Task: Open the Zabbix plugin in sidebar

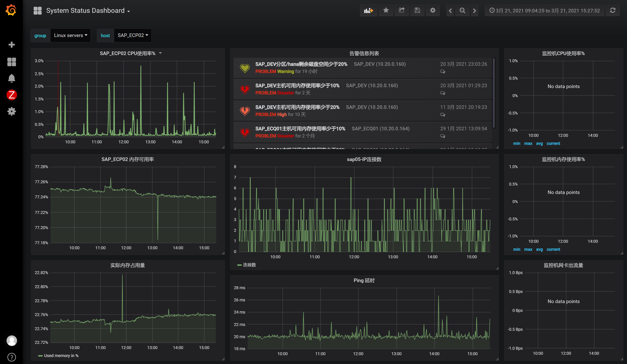Action: pyautogui.click(x=11, y=95)
